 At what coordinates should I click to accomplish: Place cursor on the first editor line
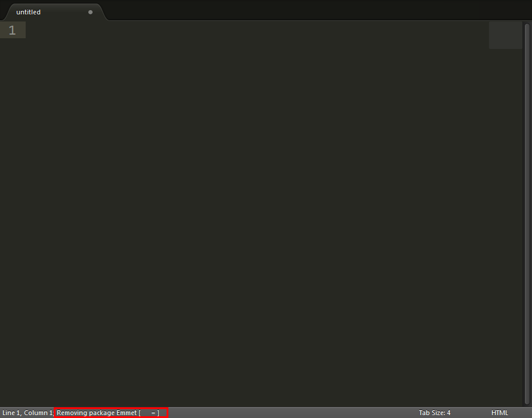[257, 30]
